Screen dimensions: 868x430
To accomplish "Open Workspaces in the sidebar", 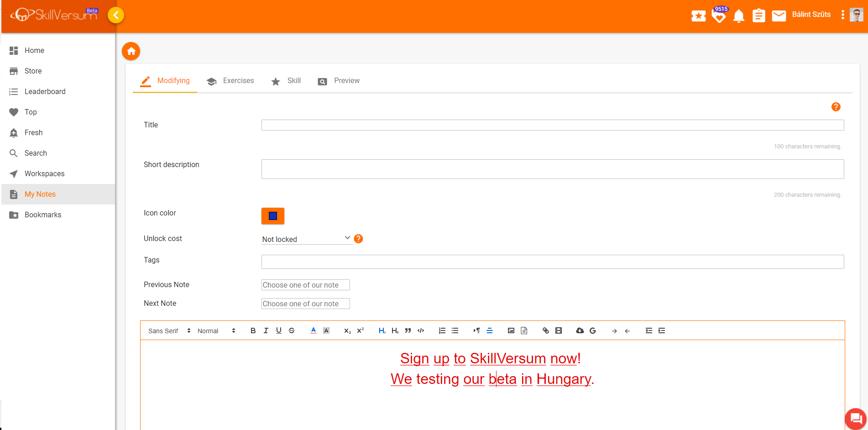I will 58,173.
